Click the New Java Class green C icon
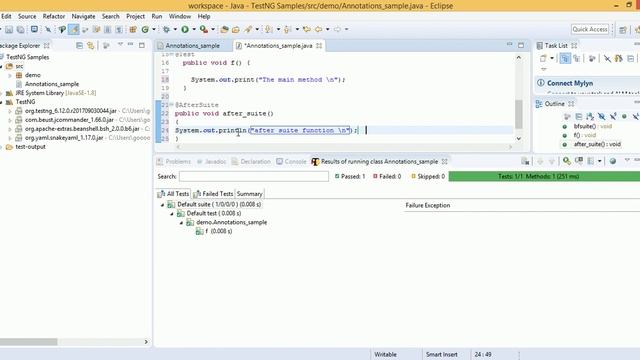 145,29
